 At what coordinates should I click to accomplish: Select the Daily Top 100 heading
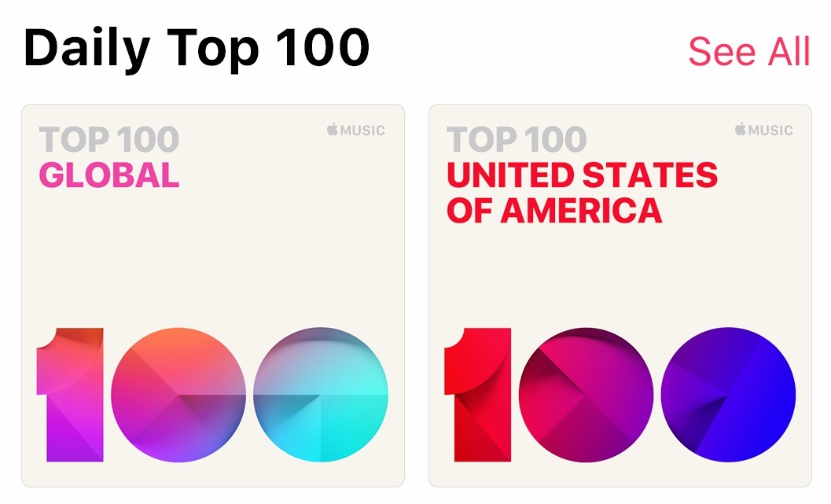pyautogui.click(x=196, y=48)
